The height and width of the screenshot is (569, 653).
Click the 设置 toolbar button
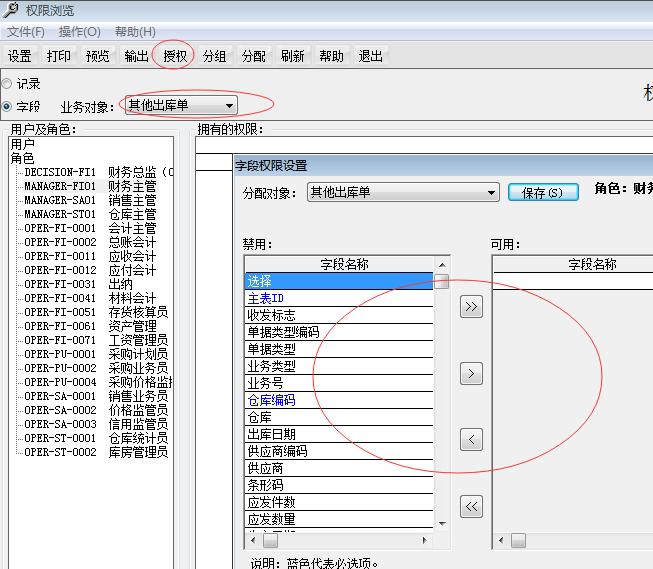tap(20, 56)
